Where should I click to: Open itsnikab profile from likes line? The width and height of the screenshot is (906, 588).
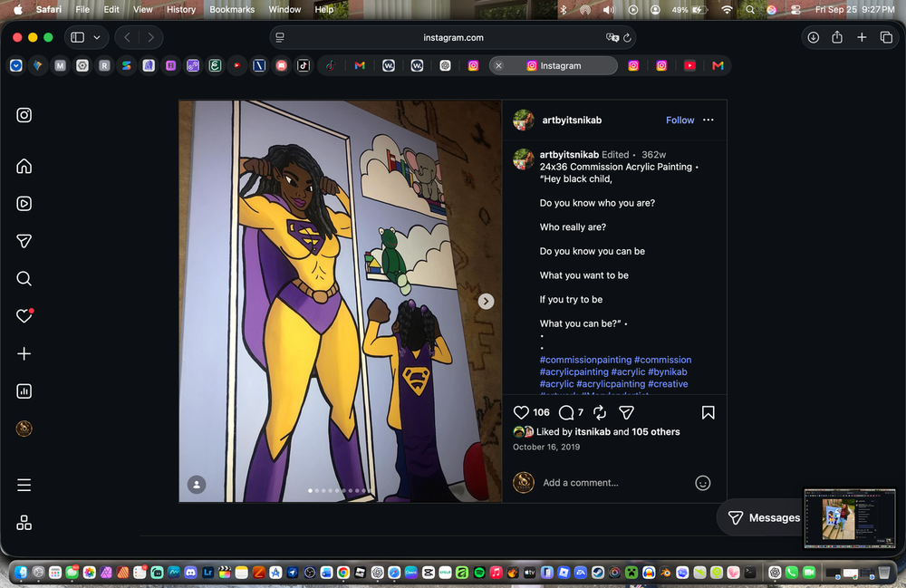coord(593,431)
